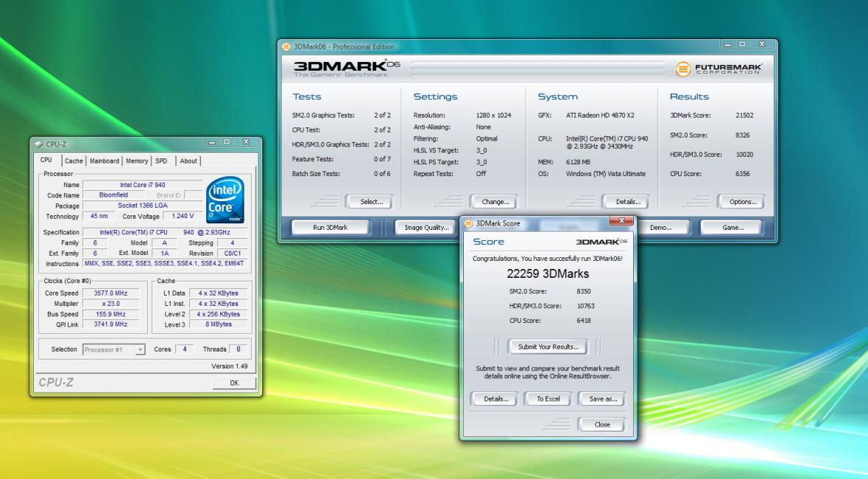Click the CPU Score 6418 in the Score dialog
Image resolution: width=868 pixels, height=479 pixels.
(x=584, y=321)
